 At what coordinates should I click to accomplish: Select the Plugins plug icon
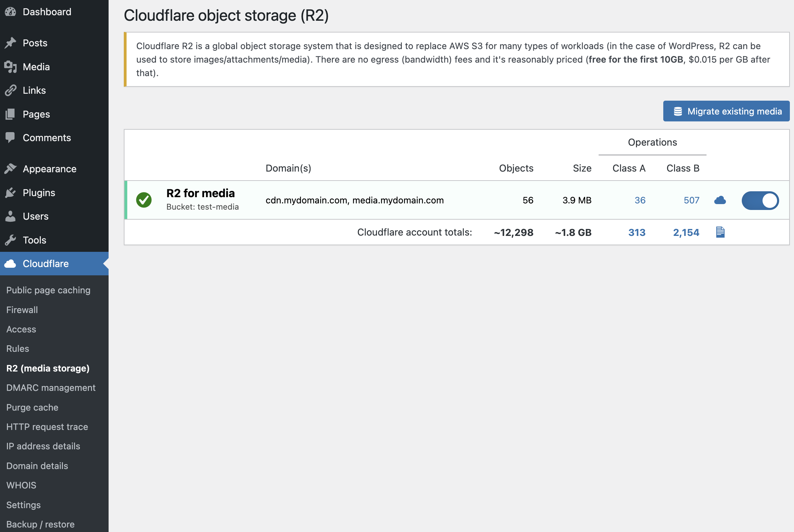tap(11, 193)
